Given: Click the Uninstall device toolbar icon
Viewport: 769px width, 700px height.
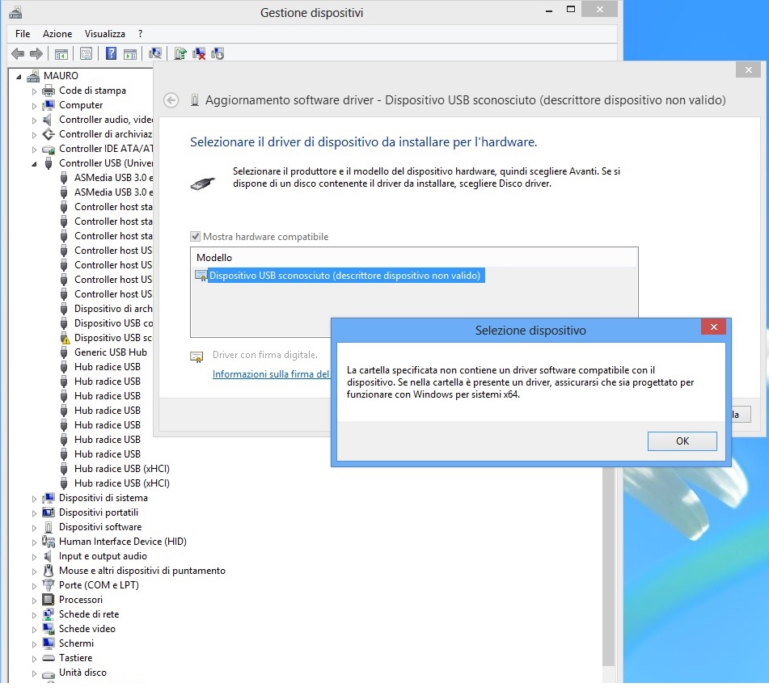Looking at the screenshot, I should pos(200,53).
